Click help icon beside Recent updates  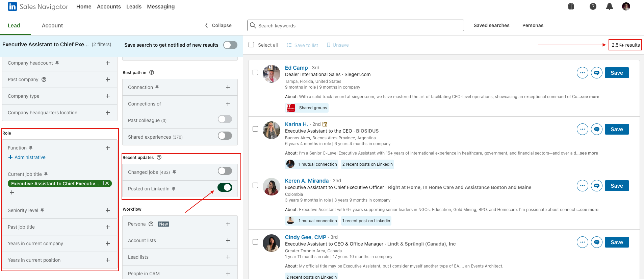coord(159,157)
